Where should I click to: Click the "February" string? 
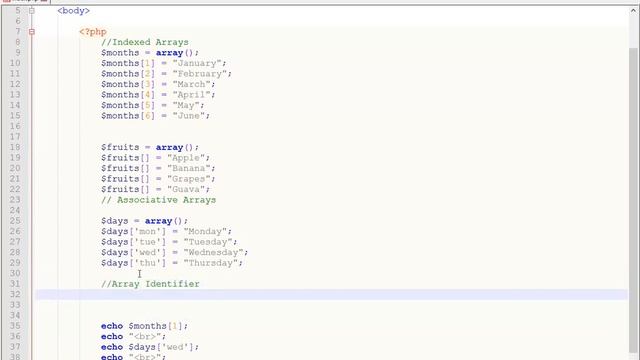(200, 74)
